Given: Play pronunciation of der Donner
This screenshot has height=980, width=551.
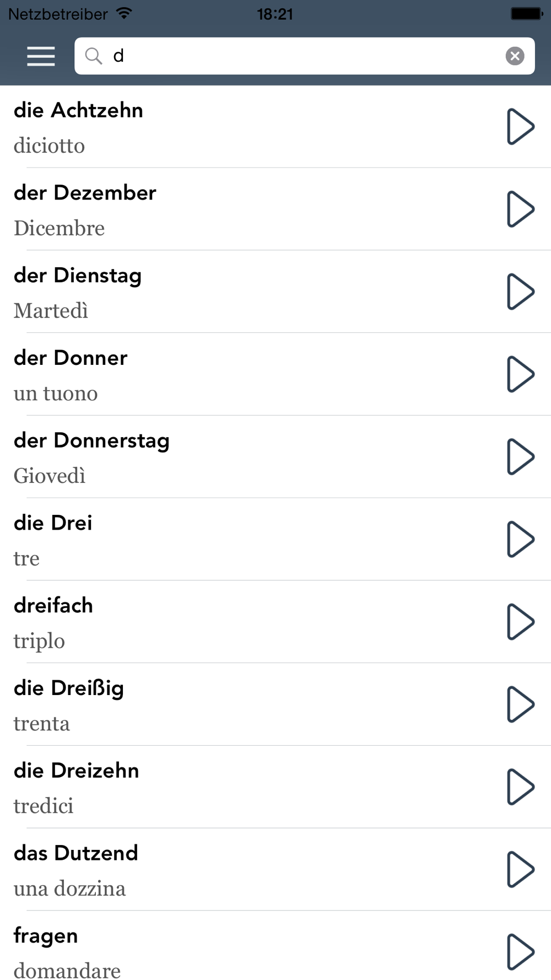Looking at the screenshot, I should (x=520, y=374).
